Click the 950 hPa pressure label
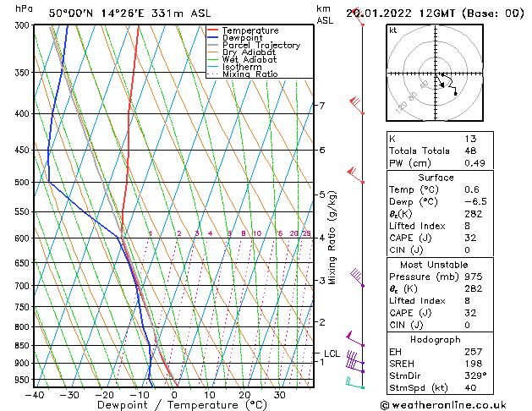 click(24, 380)
